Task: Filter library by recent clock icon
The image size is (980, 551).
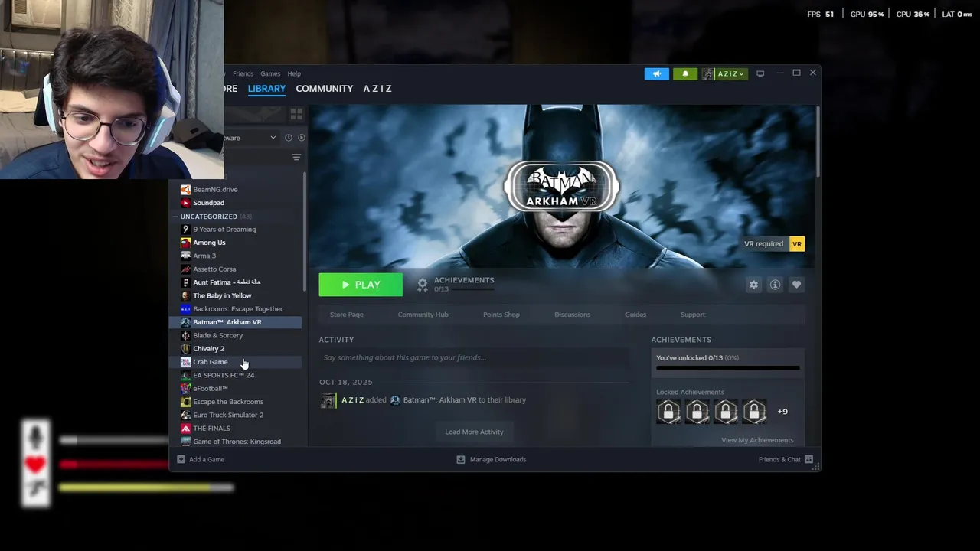Action: tap(289, 138)
